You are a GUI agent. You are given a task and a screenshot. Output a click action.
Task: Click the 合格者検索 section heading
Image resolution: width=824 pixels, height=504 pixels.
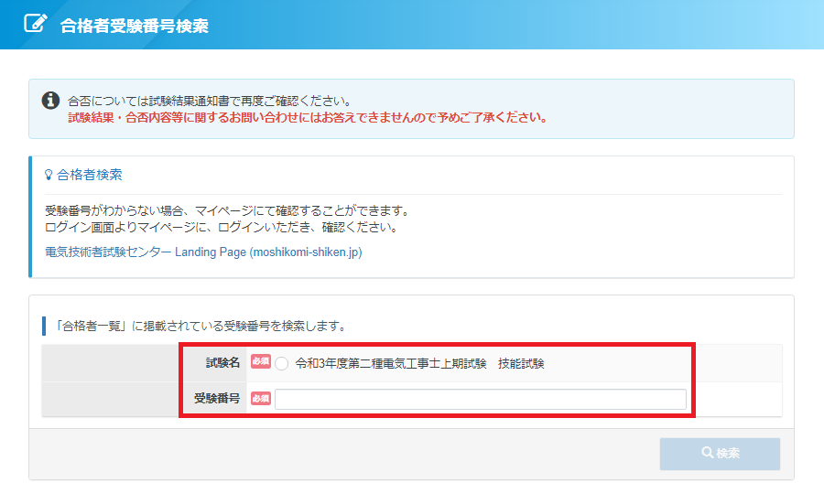pyautogui.click(x=90, y=175)
